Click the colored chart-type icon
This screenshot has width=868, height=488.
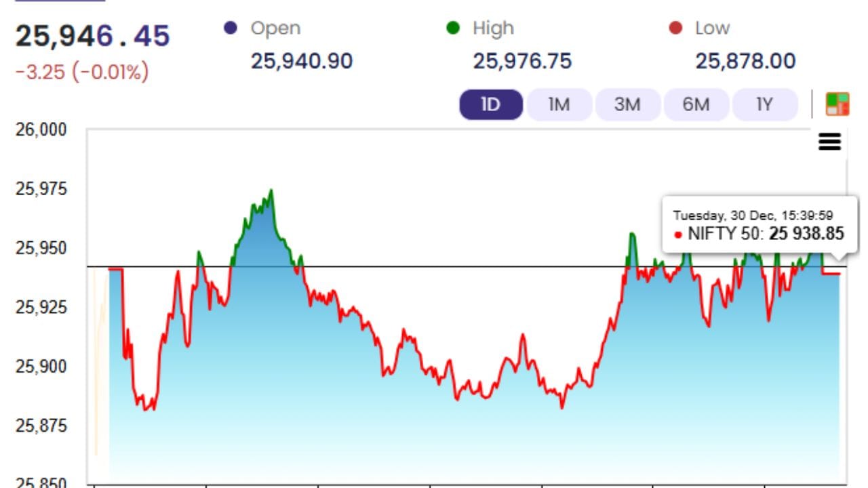tap(837, 104)
